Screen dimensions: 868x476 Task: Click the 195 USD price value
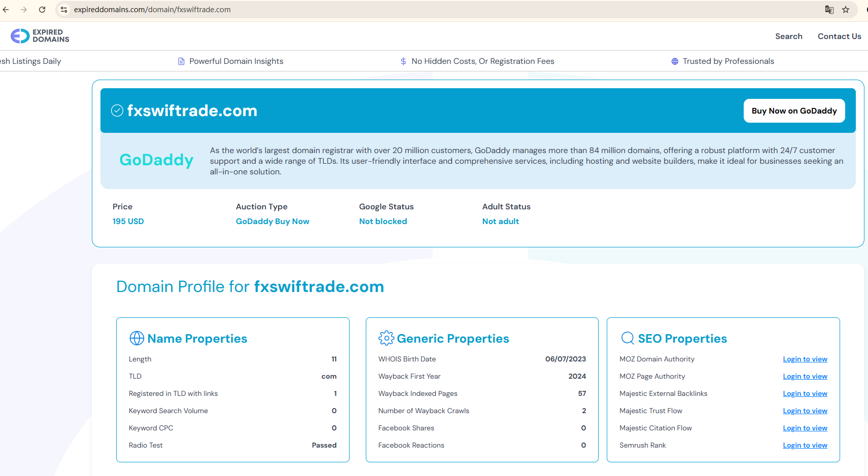(128, 222)
